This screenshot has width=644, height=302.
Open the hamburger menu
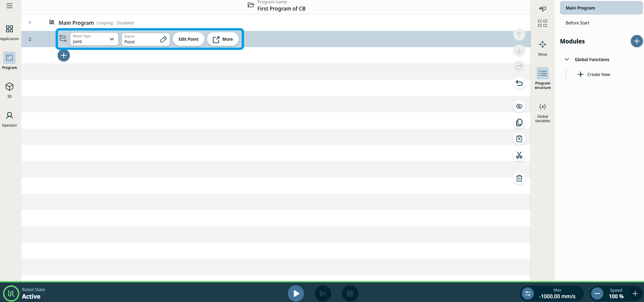coord(9,6)
